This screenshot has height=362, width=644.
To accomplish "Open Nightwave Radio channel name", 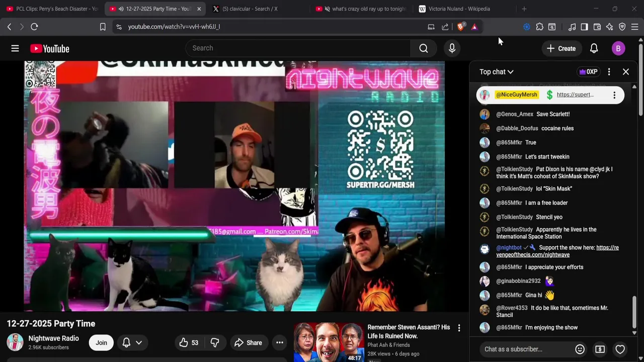I will point(54,338).
